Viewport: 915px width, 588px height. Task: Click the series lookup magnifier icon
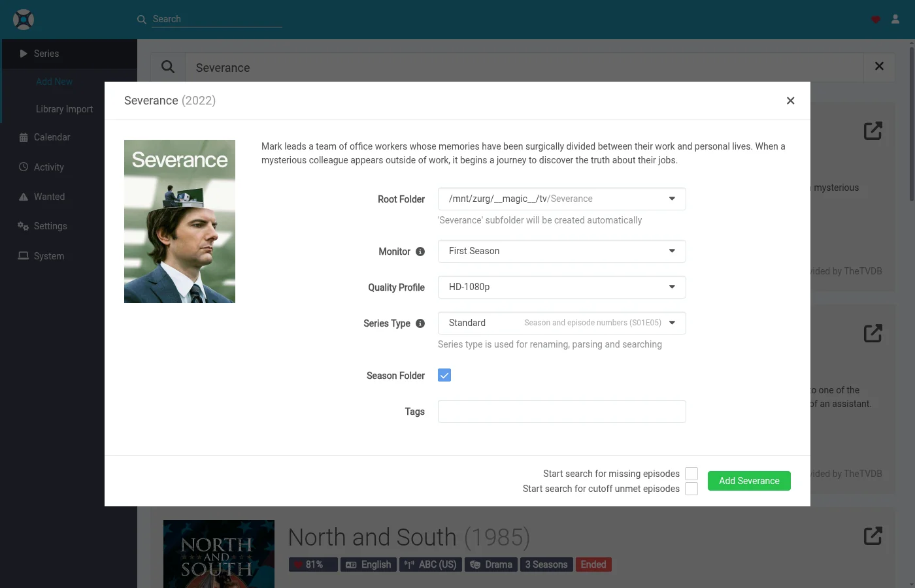168,67
